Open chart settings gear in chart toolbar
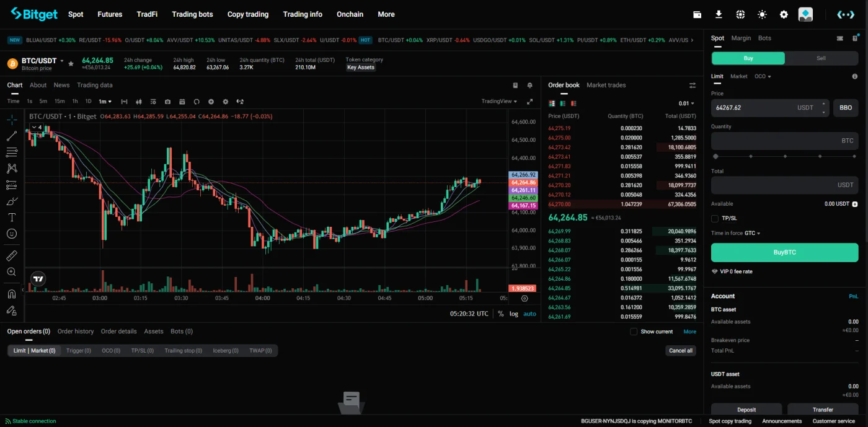This screenshot has height=427, width=868. [226, 102]
